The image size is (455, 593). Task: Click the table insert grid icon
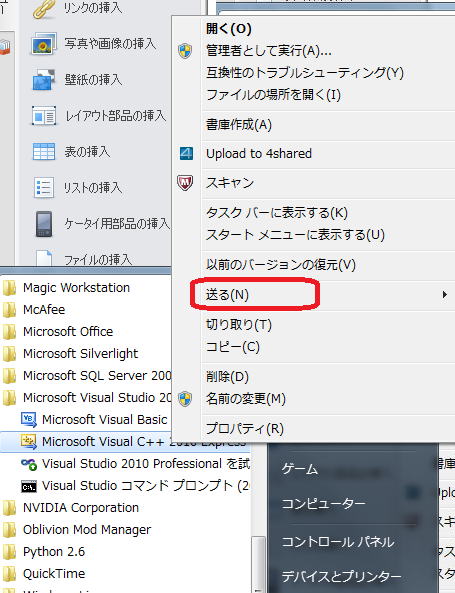[44, 151]
